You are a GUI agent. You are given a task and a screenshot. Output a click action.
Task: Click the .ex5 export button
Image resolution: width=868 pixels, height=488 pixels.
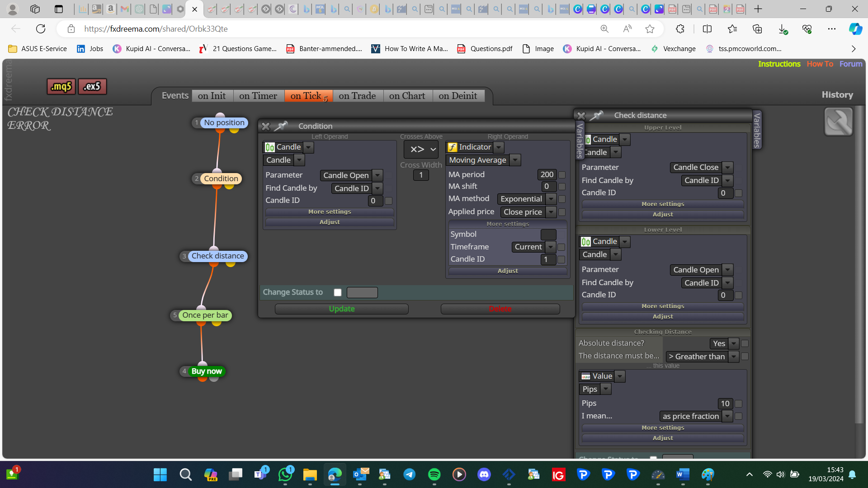[92, 86]
